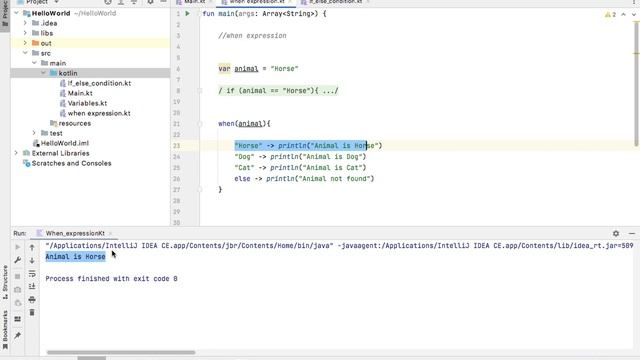Expand the out folder

(25, 43)
